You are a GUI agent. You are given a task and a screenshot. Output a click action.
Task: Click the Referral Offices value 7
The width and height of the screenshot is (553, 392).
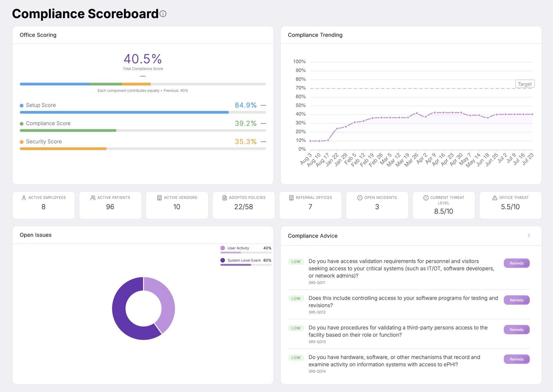[310, 207]
